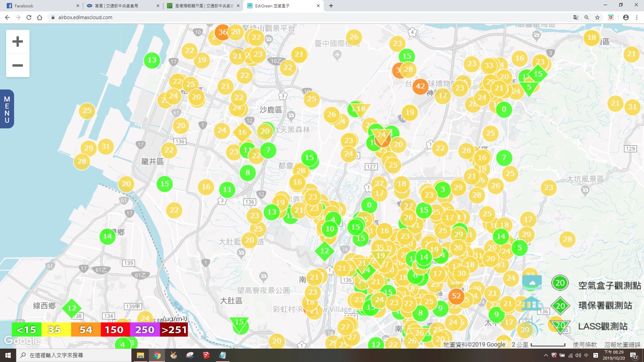
Task: Go back to the previous page
Action: (7, 17)
